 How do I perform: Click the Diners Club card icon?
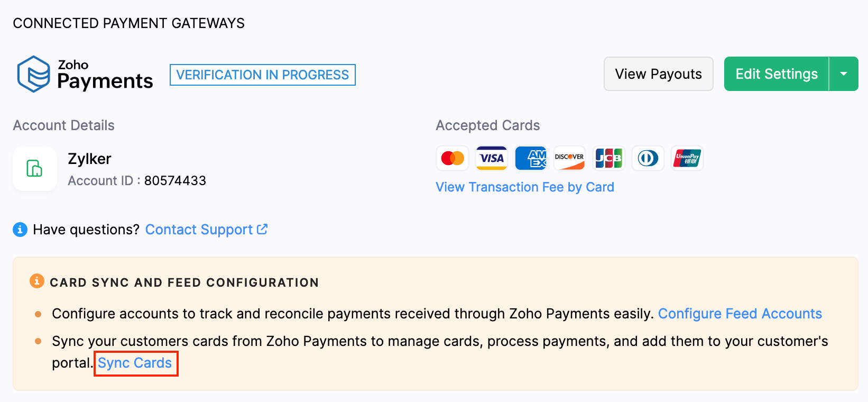[x=648, y=158]
